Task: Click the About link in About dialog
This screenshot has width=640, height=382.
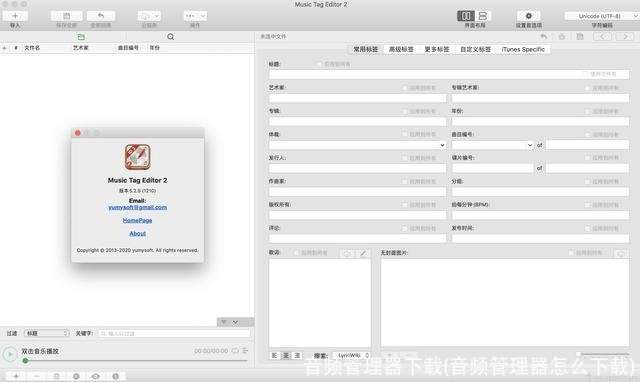Action: coord(138,233)
